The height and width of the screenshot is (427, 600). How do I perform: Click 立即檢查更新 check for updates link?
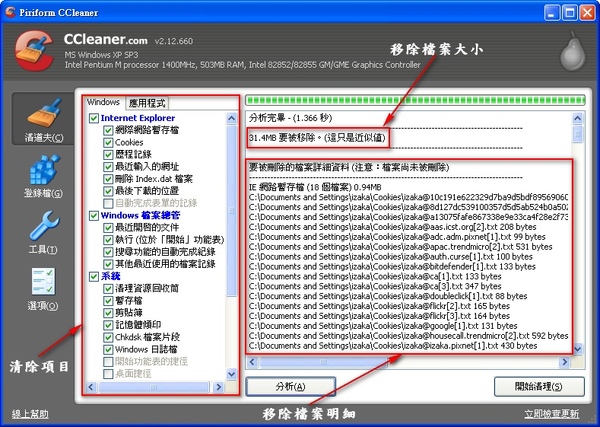tap(551, 414)
